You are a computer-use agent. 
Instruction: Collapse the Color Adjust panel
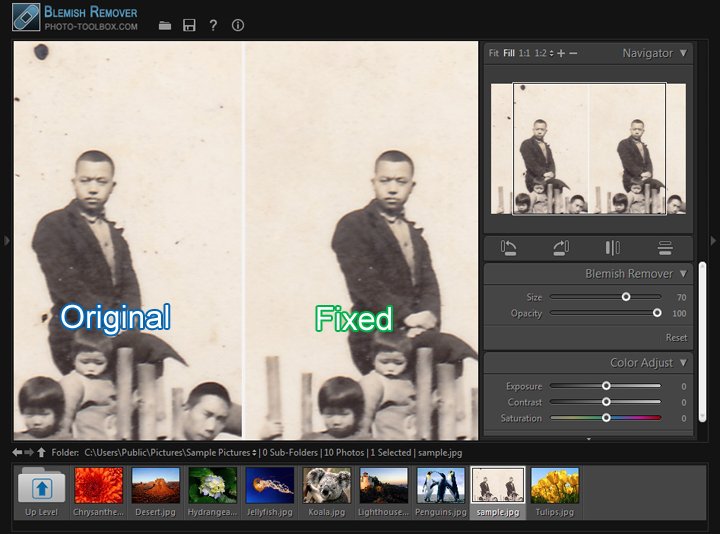(683, 362)
